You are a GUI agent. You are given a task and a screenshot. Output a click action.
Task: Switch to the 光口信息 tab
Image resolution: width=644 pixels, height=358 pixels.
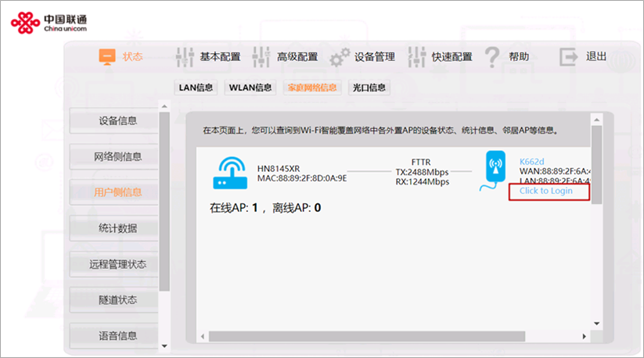click(369, 88)
